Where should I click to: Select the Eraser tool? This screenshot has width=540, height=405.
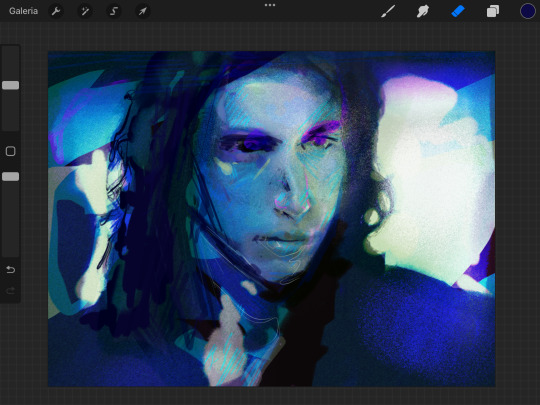(458, 11)
